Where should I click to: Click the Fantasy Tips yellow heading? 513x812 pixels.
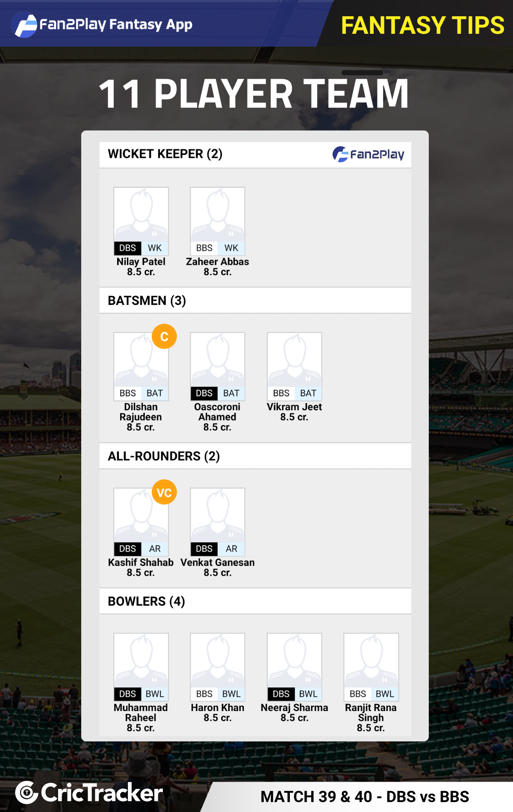[423, 25]
